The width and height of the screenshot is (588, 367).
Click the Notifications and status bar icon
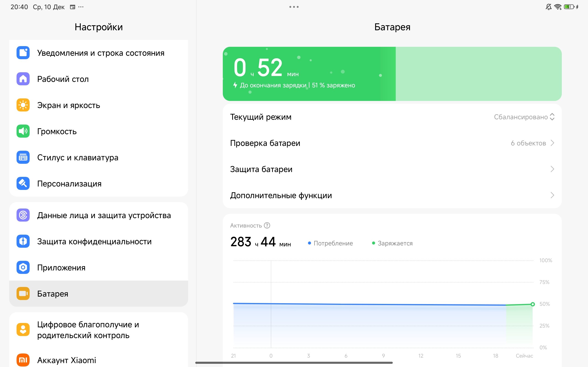coord(23,53)
